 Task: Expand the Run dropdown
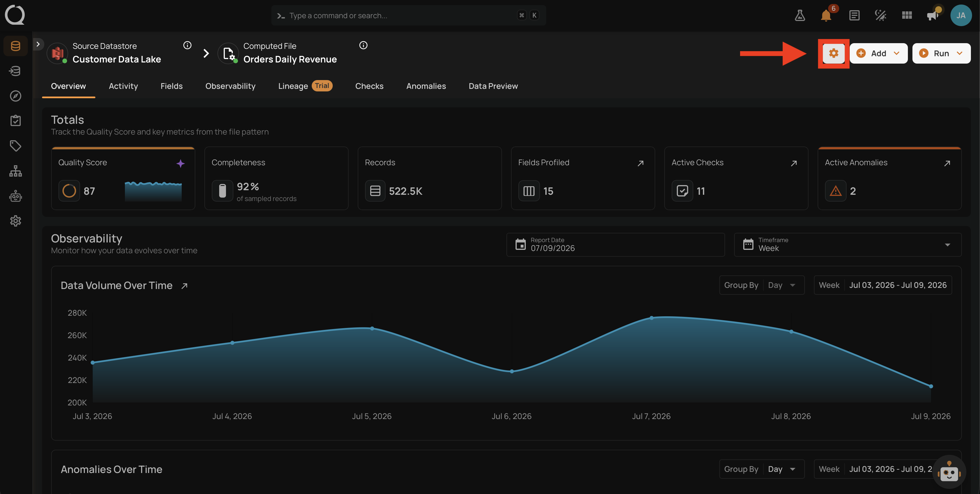pos(960,53)
